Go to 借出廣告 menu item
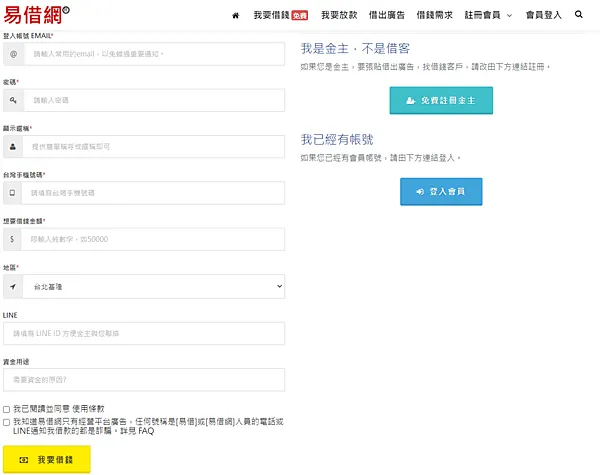Image resolution: width=600 pixels, height=475 pixels. (386, 15)
